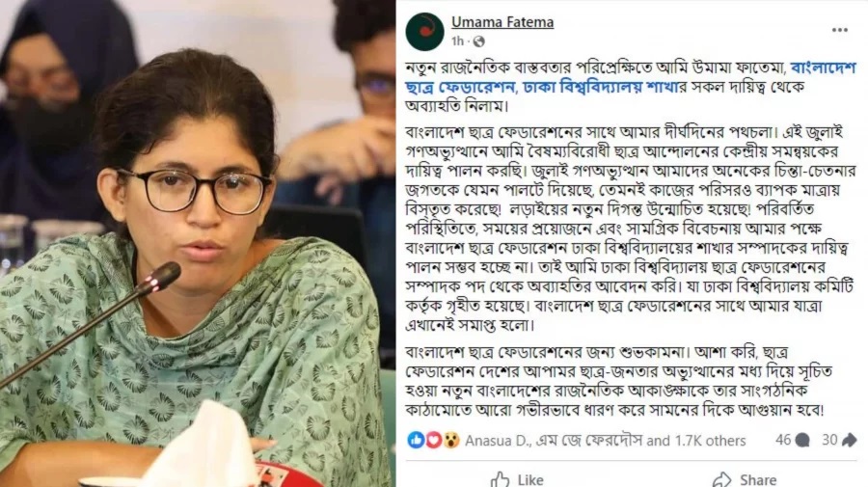Open the 30 shares count
This screenshot has height=487, width=868.
[829, 440]
